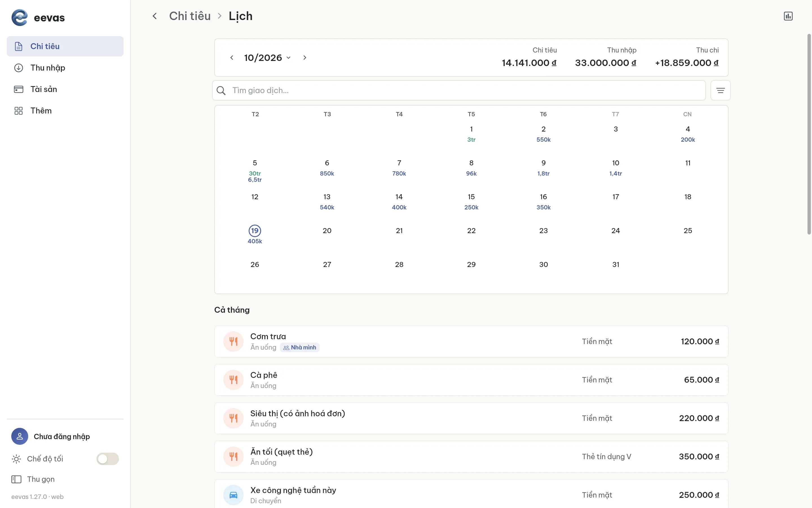Image resolution: width=812 pixels, height=508 pixels.
Task: Click the Cơm trưa food icon
Action: point(233,341)
